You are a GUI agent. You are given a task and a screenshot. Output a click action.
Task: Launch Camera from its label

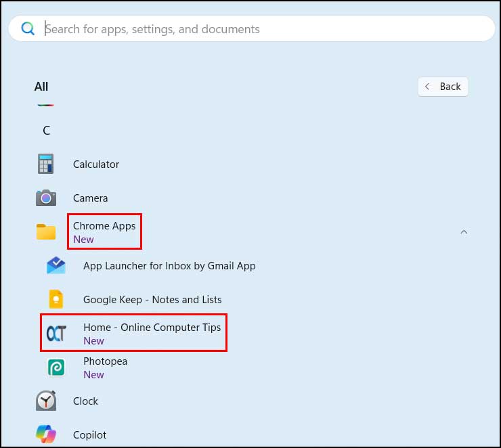91,198
